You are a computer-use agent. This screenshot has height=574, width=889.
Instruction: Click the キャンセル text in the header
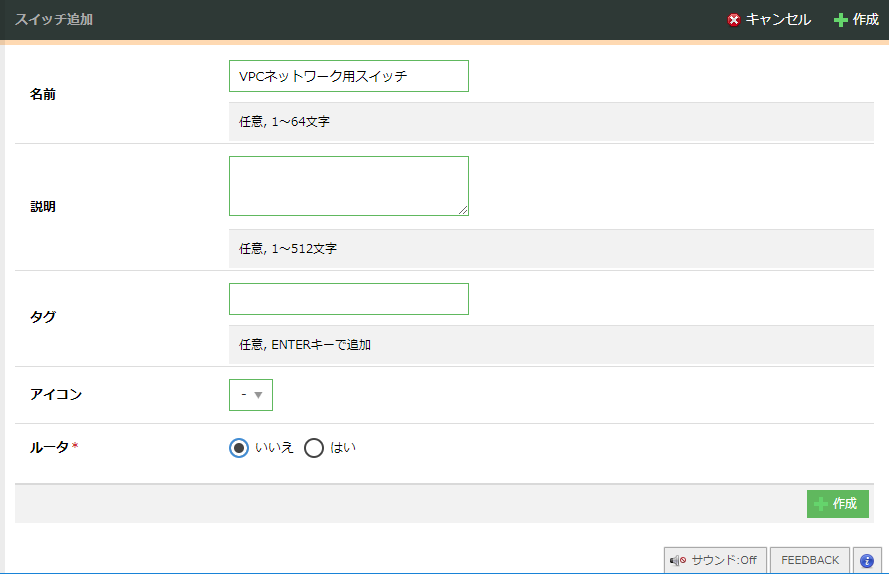(778, 20)
